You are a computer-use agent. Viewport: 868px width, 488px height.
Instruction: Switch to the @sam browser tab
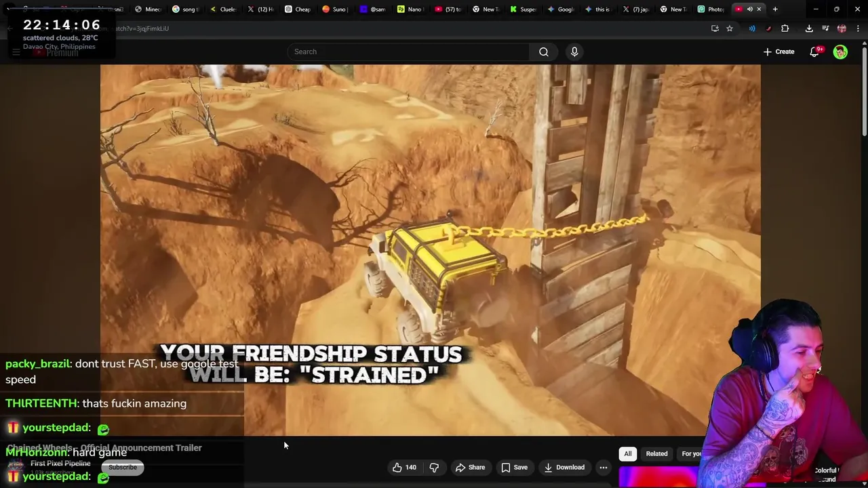pyautogui.click(x=374, y=9)
